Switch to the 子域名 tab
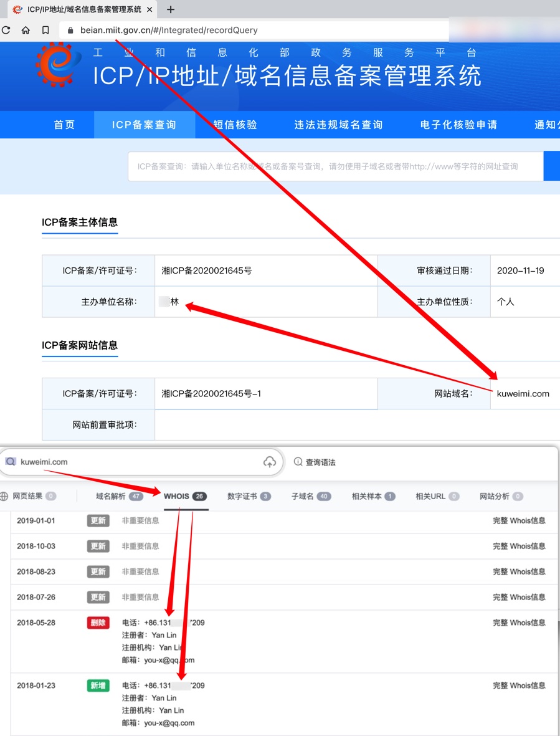Image resolution: width=560 pixels, height=736 pixels. click(x=311, y=496)
